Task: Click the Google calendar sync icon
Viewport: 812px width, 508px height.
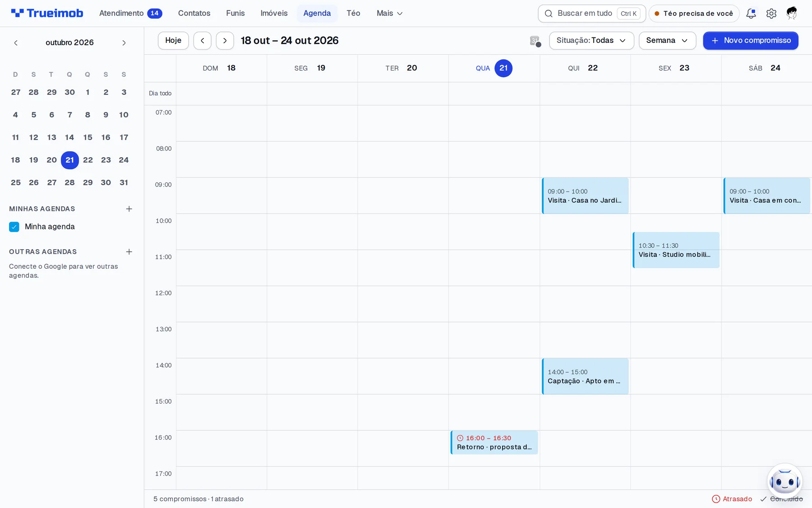Action: (x=535, y=41)
